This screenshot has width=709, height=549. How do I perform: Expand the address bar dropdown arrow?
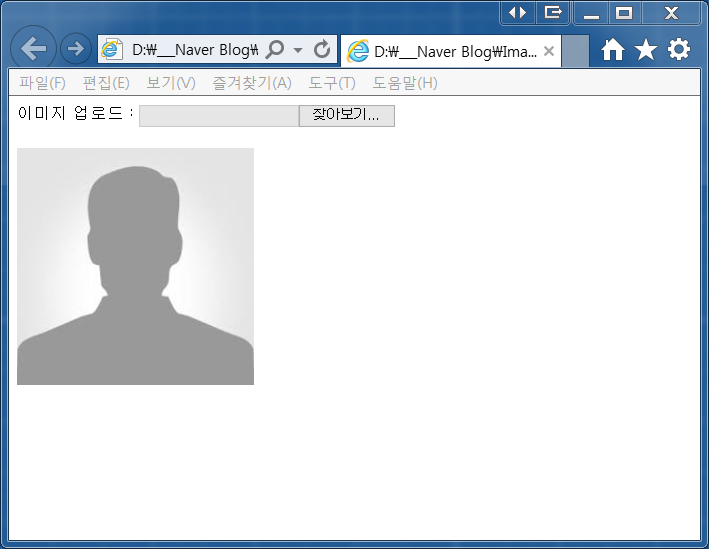pos(298,50)
